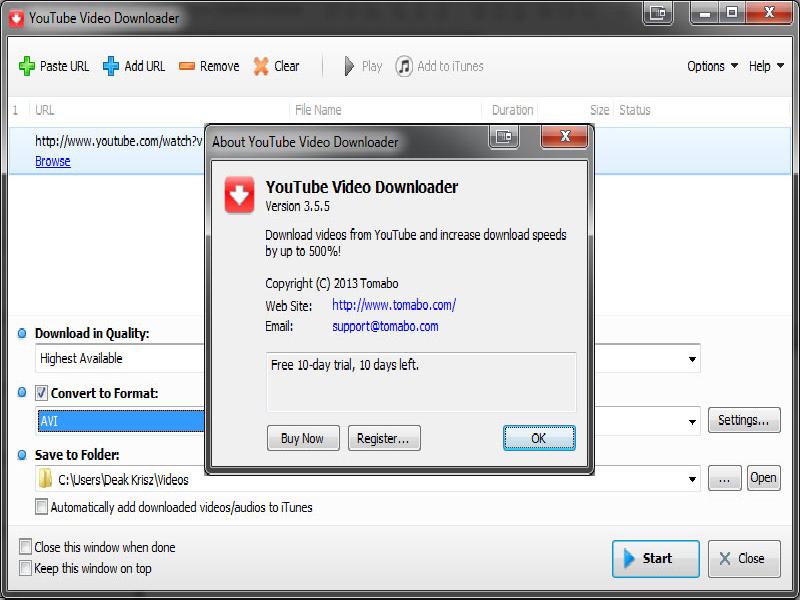Click the Free 10-day trial text box
This screenshot has height=600, width=800.
click(421, 382)
